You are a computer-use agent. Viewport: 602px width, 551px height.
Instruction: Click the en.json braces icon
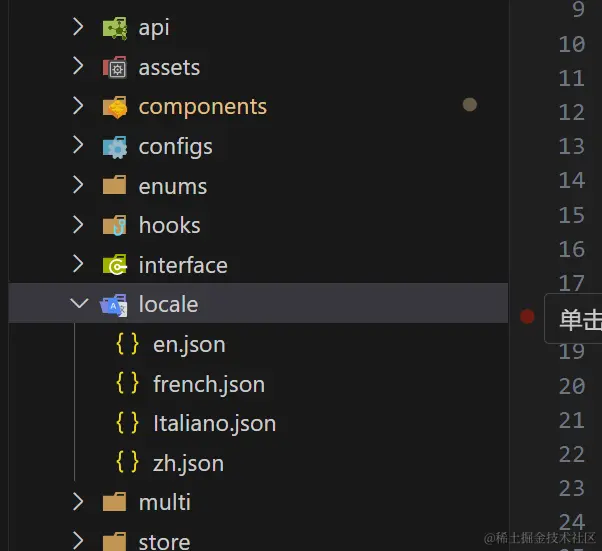tap(128, 344)
